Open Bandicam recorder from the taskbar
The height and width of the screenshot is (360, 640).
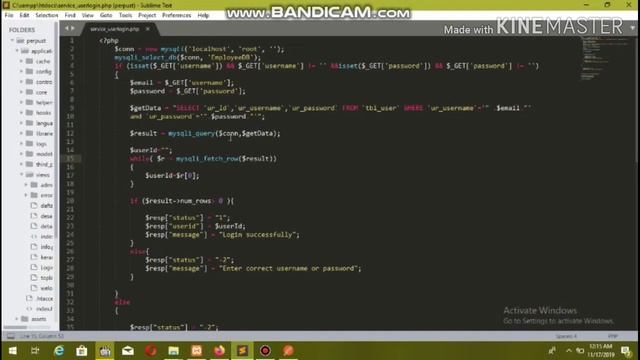tap(265, 351)
